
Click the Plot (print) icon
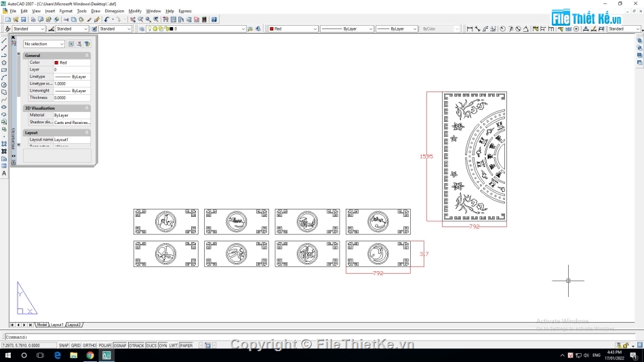click(x=33, y=19)
